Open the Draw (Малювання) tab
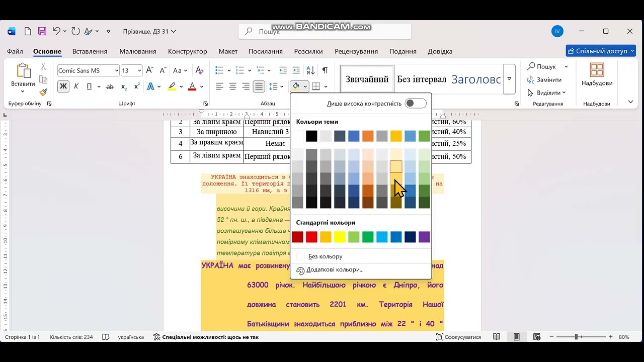This screenshot has height=362, width=644. [x=138, y=51]
